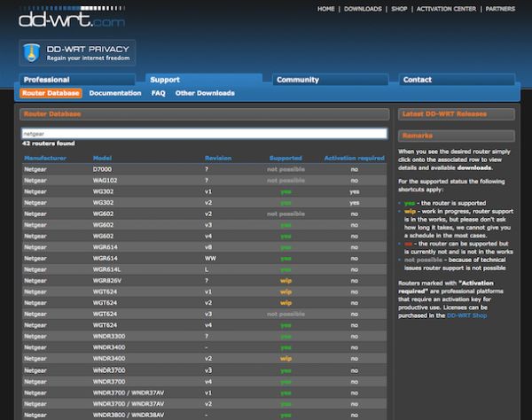Open the WGT624 v1 row

[x=204, y=292]
